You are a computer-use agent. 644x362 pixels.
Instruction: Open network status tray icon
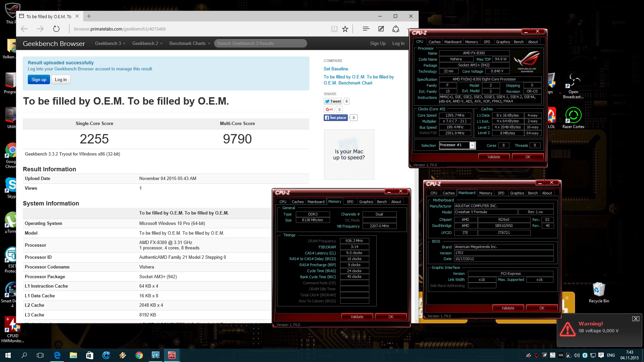pyautogui.click(x=593, y=355)
